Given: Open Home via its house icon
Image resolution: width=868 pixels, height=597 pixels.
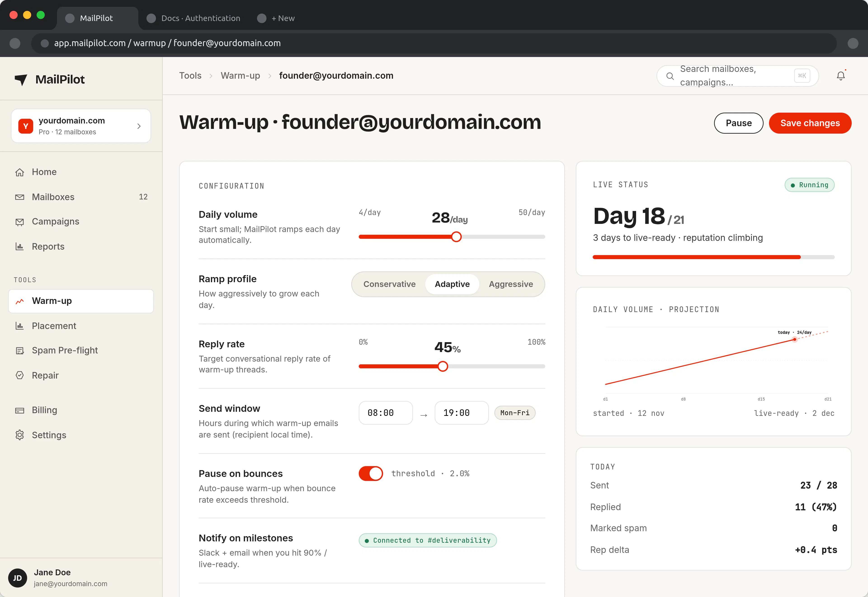Looking at the screenshot, I should 20,172.
